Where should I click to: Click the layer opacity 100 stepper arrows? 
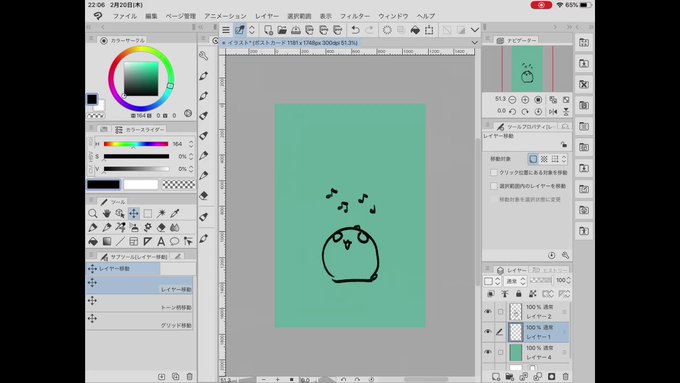569,281
